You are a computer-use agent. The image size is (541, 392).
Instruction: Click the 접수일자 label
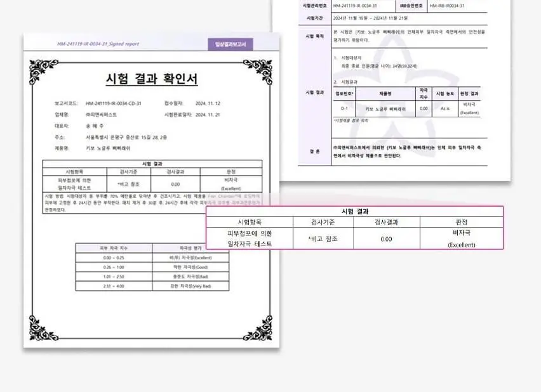[173, 103]
